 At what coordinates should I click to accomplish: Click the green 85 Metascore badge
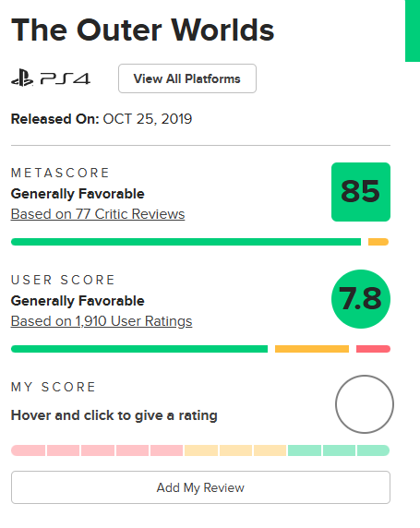pyautogui.click(x=361, y=192)
